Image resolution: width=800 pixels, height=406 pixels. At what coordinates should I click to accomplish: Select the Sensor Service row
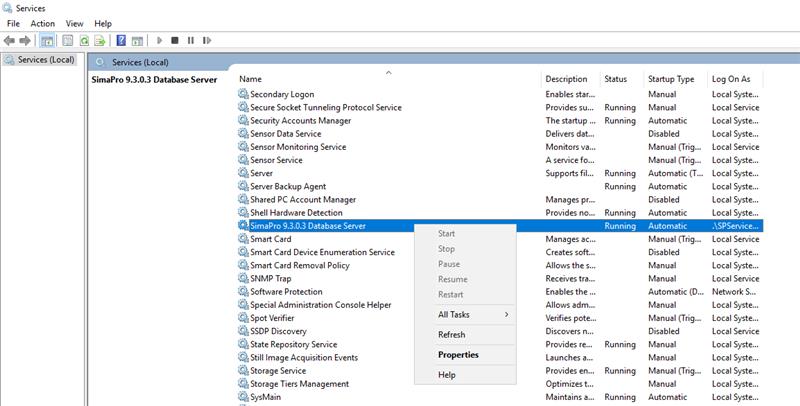(500, 160)
